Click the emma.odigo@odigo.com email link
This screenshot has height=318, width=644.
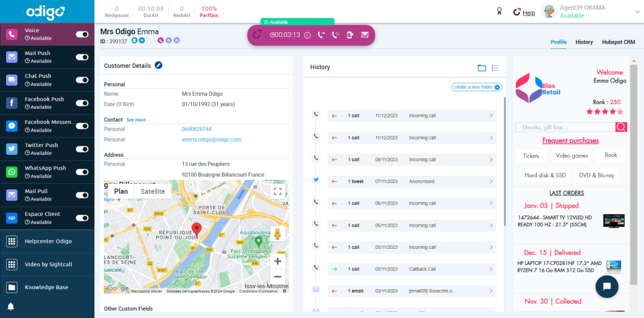click(x=211, y=140)
